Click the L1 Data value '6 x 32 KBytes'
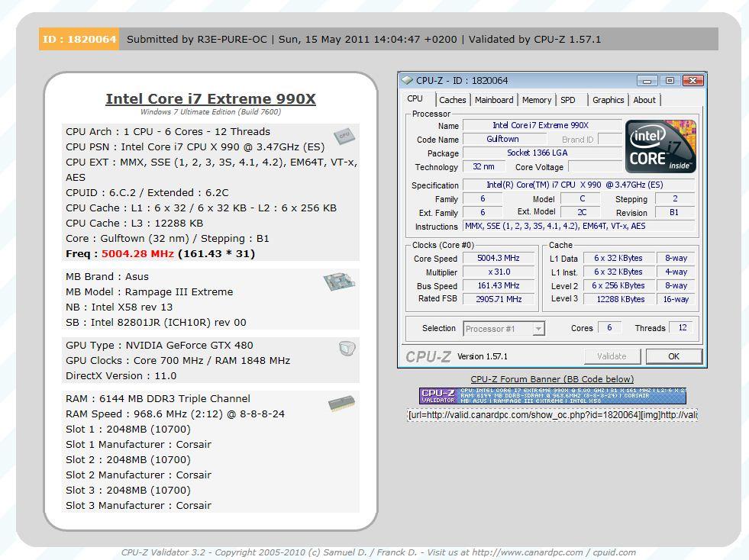Viewport: 749px width, 560px height. (618, 259)
